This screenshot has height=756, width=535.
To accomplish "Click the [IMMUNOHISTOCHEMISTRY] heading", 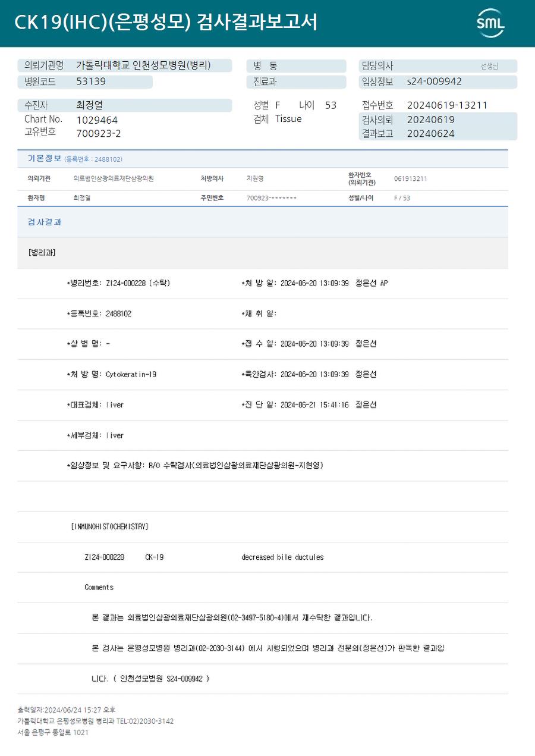I will [x=109, y=526].
